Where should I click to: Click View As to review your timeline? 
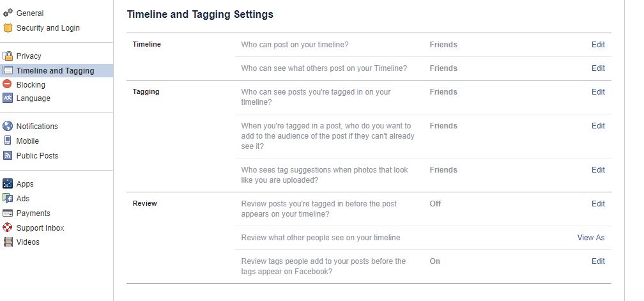591,237
